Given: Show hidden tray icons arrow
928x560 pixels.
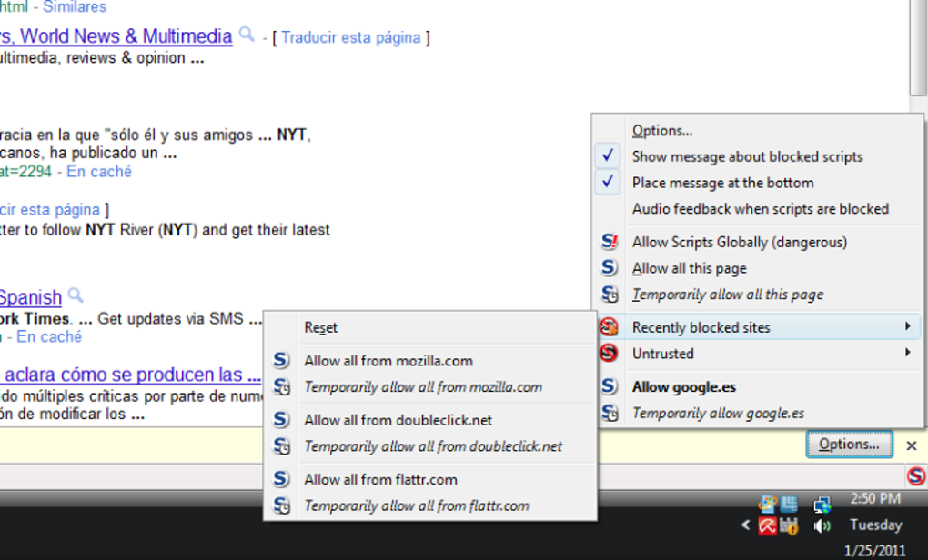Looking at the screenshot, I should [746, 525].
